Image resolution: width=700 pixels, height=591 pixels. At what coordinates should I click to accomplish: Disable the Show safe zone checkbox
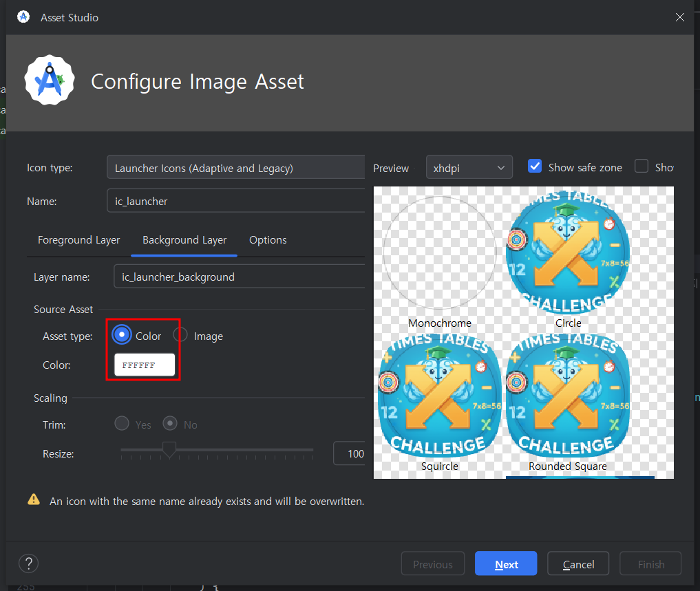[x=535, y=166]
